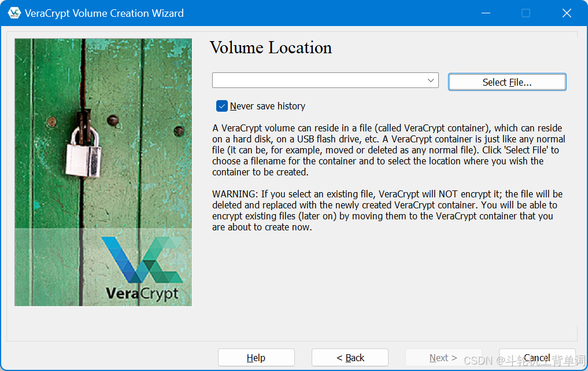Screen dimensions: 588x371
Task: Minimize the VeraCrypt wizard window
Action: click(486, 12)
